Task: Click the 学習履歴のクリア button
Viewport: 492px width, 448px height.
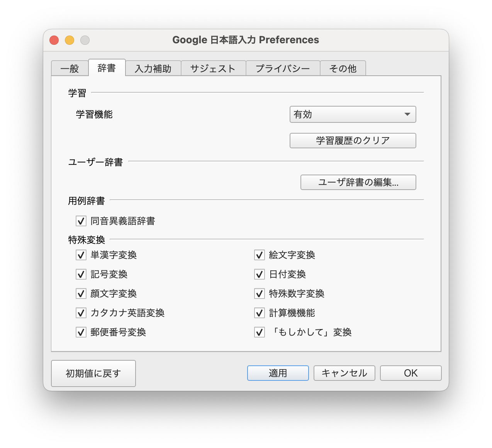Action: 353,141
